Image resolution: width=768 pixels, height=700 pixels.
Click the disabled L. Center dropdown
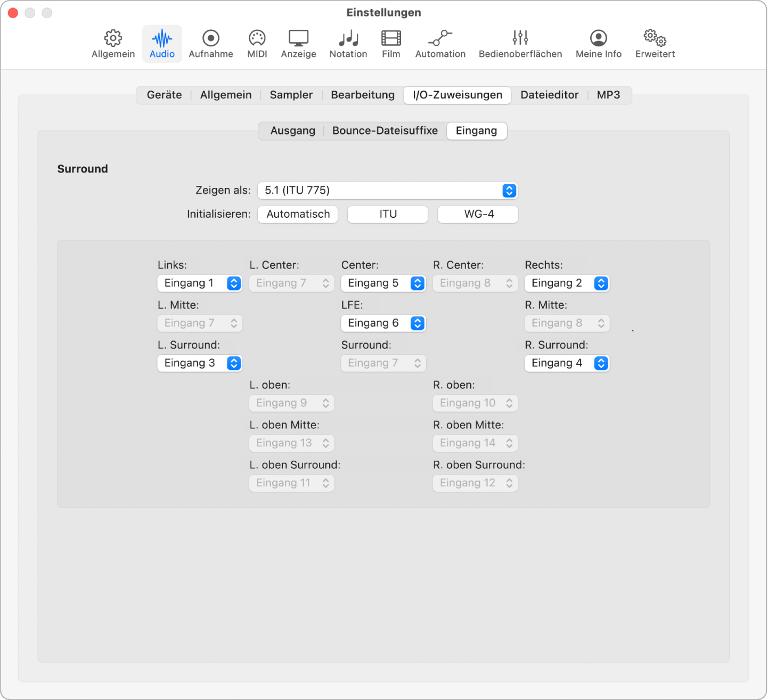click(x=292, y=283)
